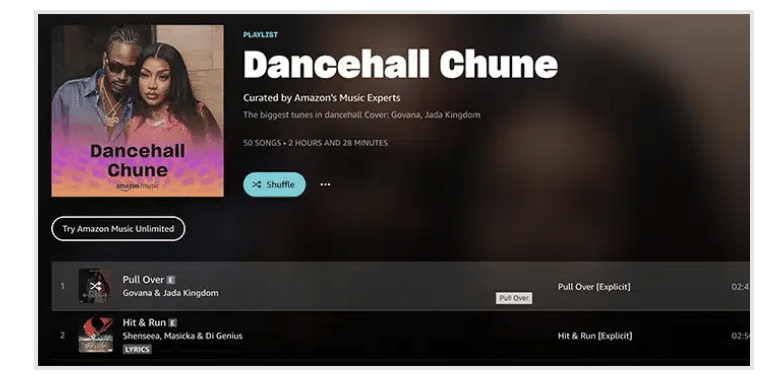Open the Pull Over [Explicit] album link
The image size is (772, 382).
594,286
